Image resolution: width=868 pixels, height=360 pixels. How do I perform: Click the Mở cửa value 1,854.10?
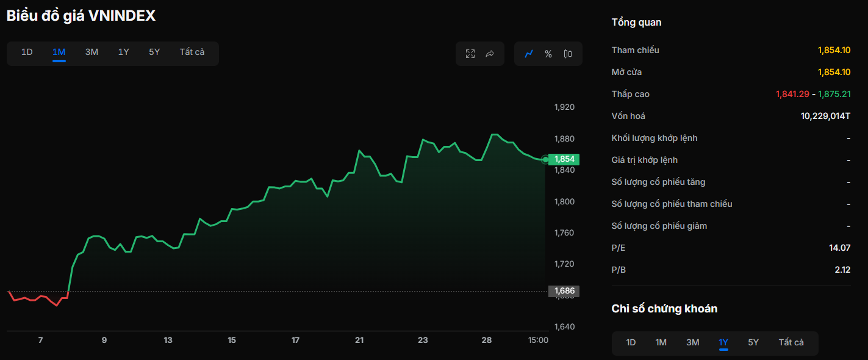[834, 72]
